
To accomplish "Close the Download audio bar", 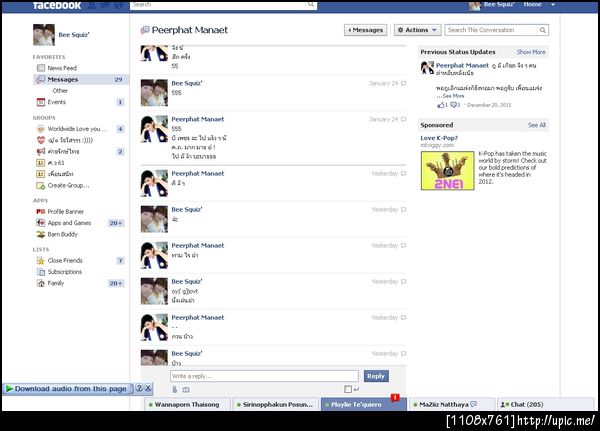I will coord(148,388).
